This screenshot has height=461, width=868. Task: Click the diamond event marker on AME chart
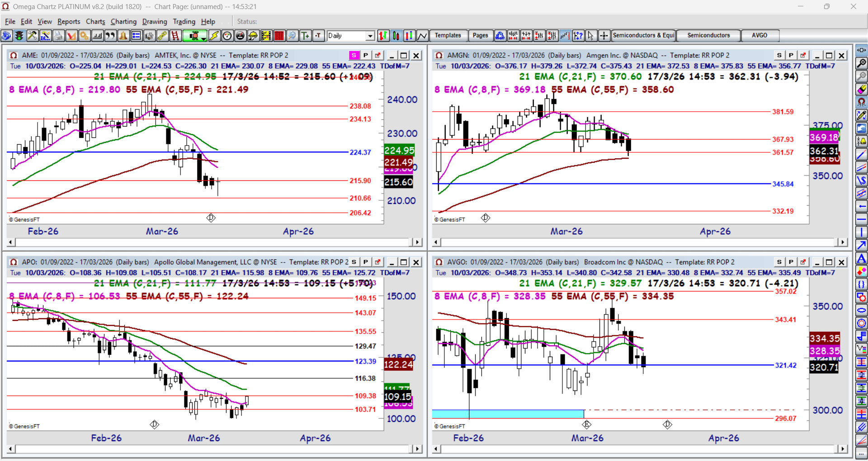[211, 218]
